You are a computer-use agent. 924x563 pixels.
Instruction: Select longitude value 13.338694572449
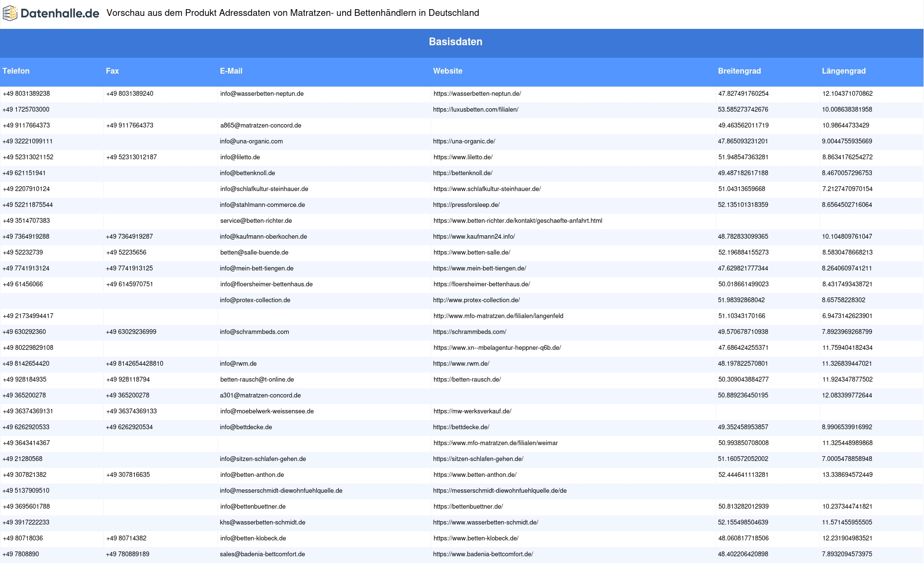click(x=847, y=475)
